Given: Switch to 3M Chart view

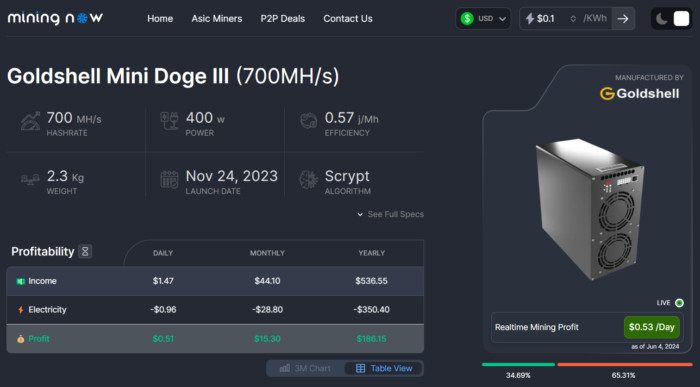Looking at the screenshot, I should click(305, 368).
